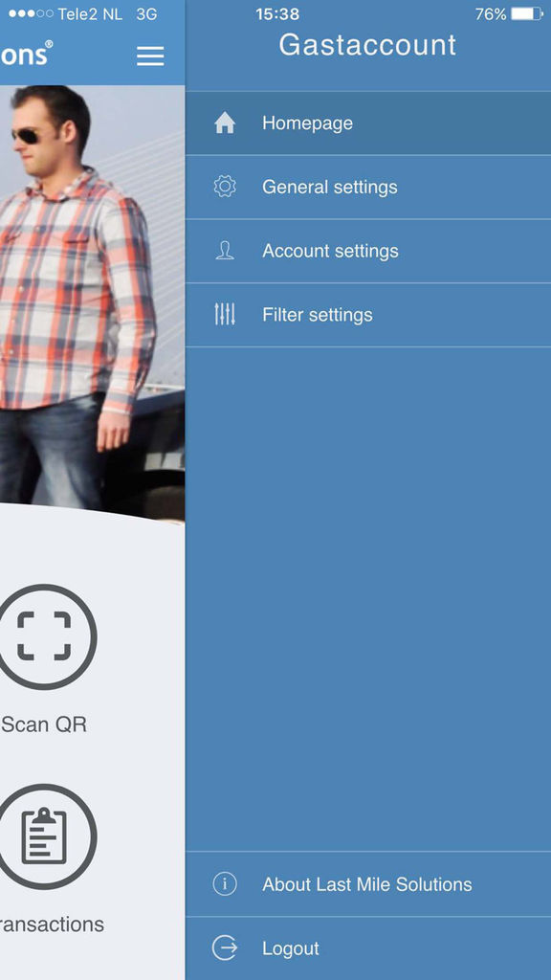Select the Homepage menu entry
This screenshot has width=551, height=980.
[368, 123]
